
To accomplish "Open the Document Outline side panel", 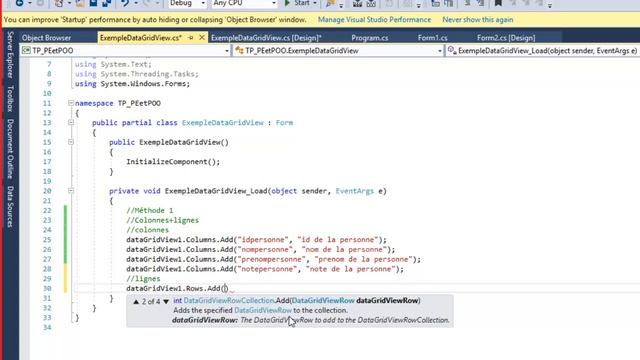I will 10,149.
